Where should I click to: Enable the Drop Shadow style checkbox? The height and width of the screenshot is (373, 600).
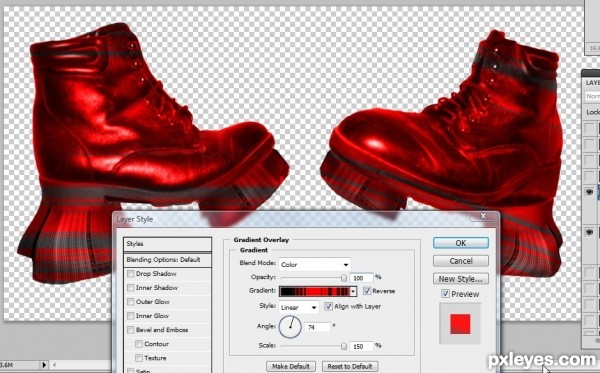[x=131, y=274]
